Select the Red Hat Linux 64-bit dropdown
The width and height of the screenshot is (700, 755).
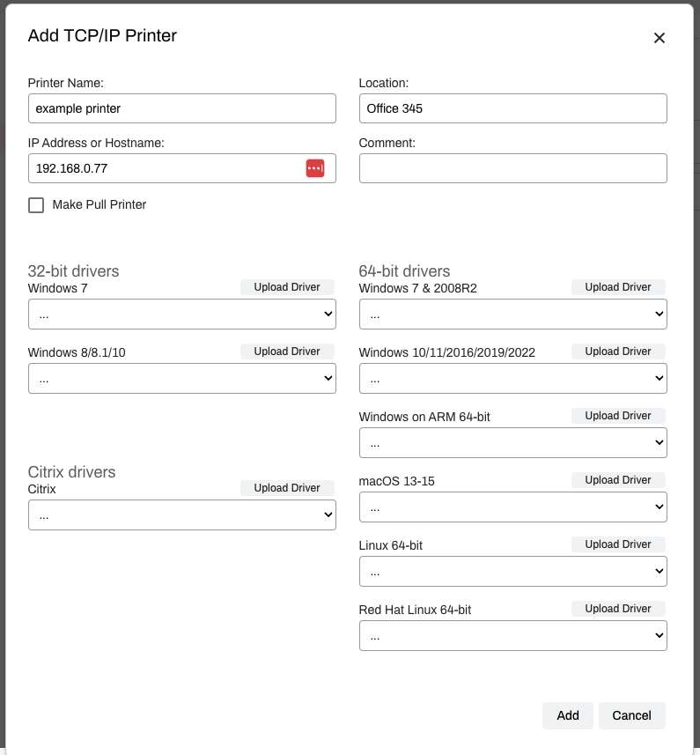[512, 635]
